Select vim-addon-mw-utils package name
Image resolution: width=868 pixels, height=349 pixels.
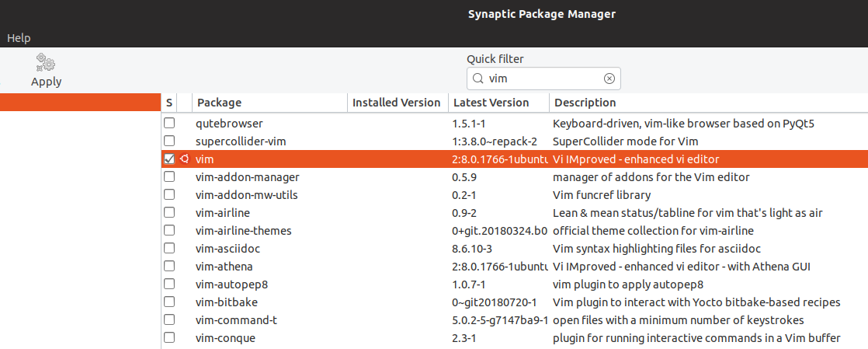(x=247, y=195)
